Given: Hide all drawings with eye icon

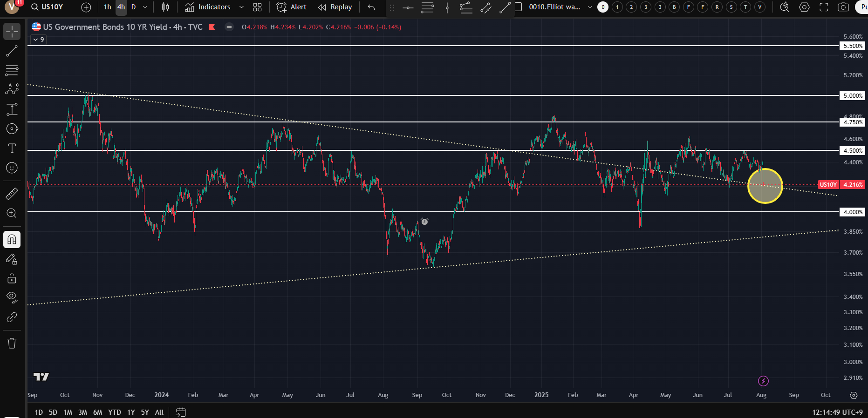Looking at the screenshot, I should tap(12, 297).
